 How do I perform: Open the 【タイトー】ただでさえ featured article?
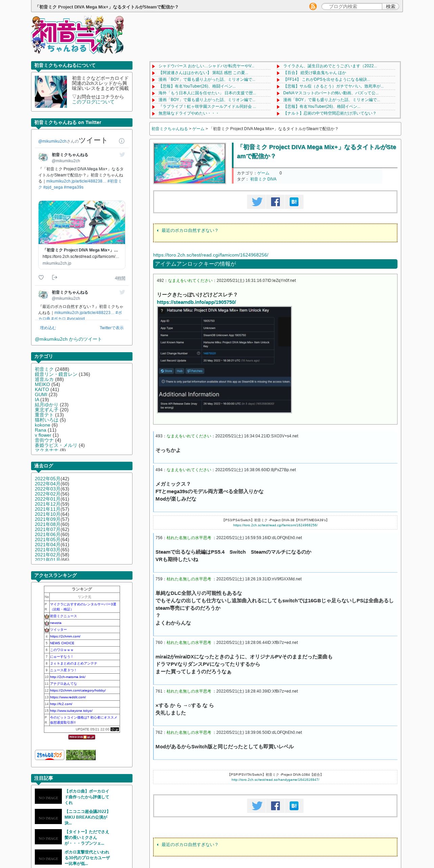[87, 838]
